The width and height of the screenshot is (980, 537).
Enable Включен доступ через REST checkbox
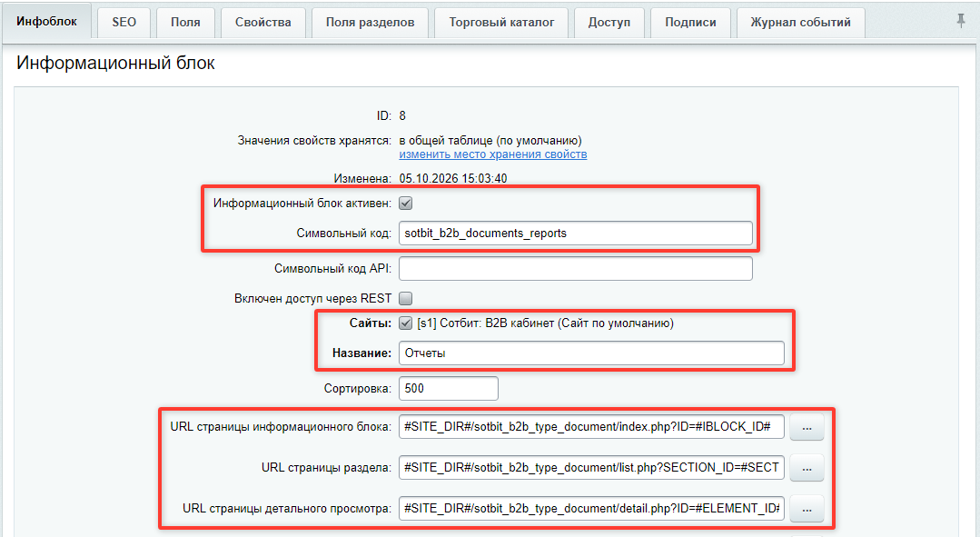point(406,298)
